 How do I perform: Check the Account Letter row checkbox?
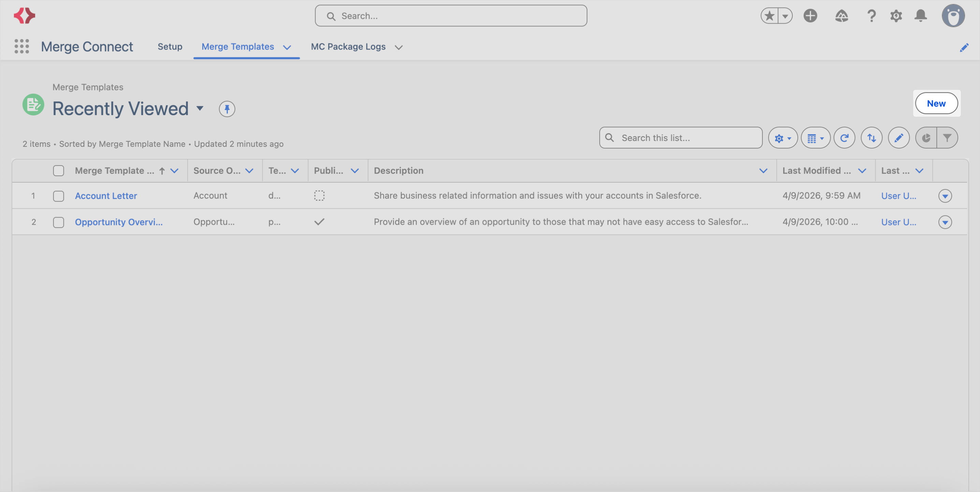point(59,196)
